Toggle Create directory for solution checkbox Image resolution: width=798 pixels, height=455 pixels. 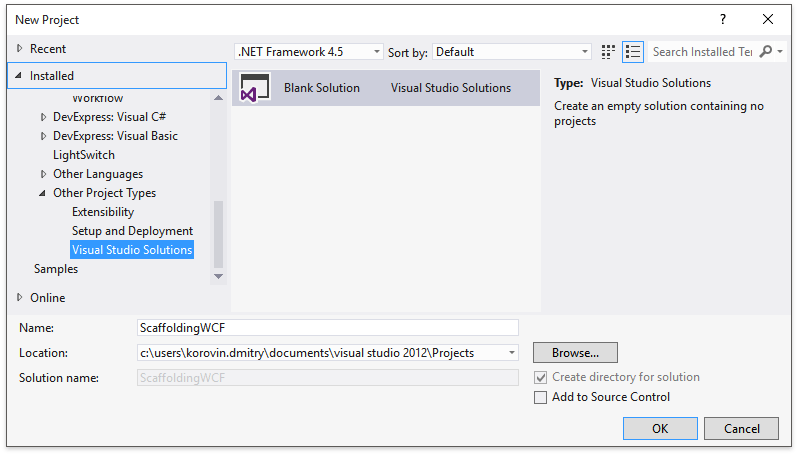coord(541,378)
